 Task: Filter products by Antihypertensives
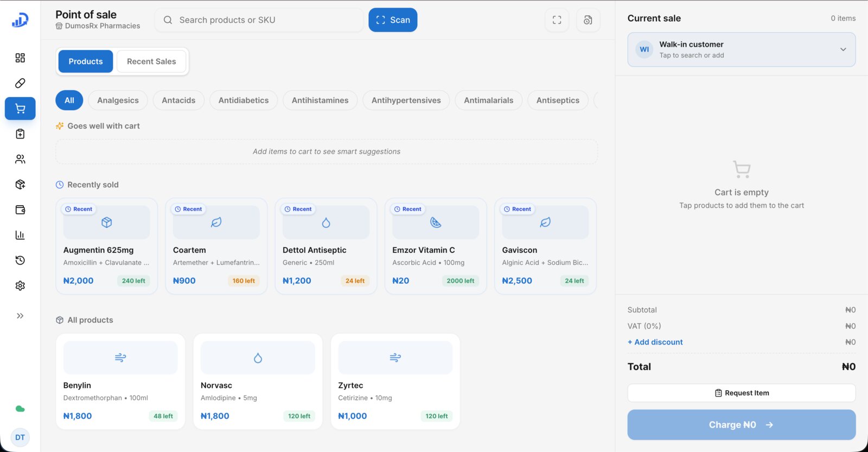coord(406,100)
